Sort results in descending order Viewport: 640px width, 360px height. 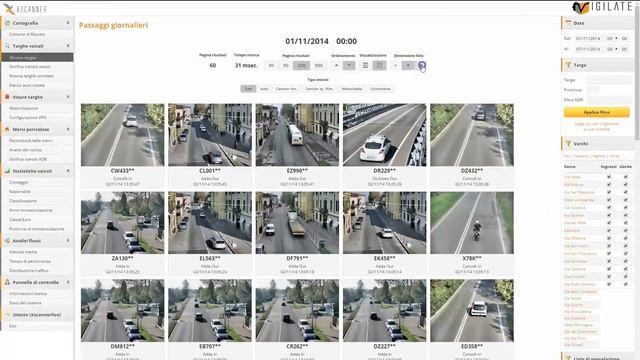point(349,65)
